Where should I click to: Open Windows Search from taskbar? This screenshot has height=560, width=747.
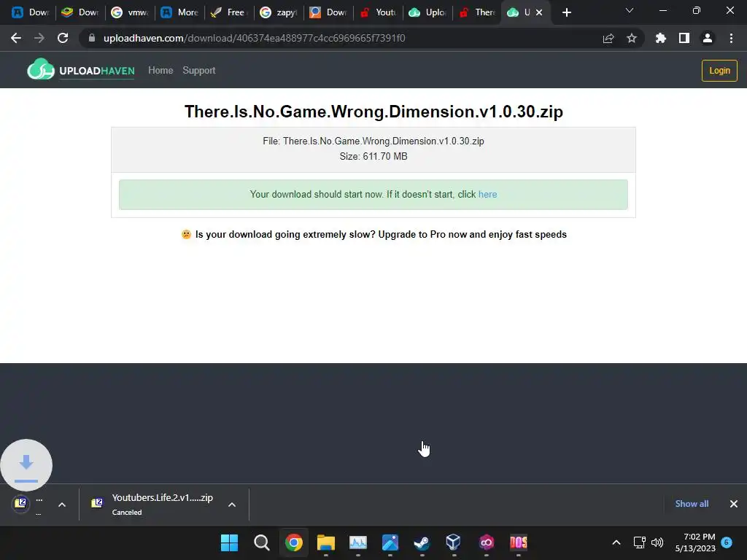click(262, 542)
